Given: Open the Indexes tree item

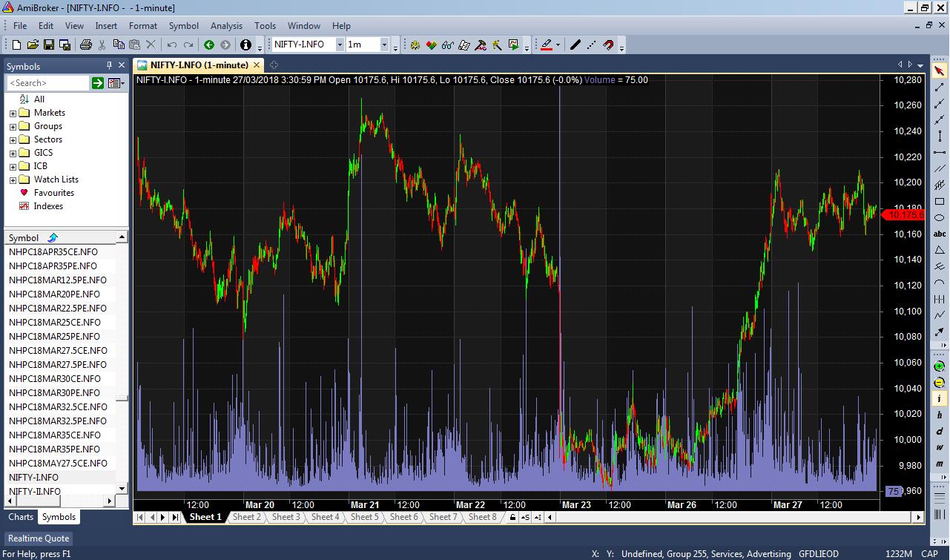Looking at the screenshot, I should coord(48,206).
